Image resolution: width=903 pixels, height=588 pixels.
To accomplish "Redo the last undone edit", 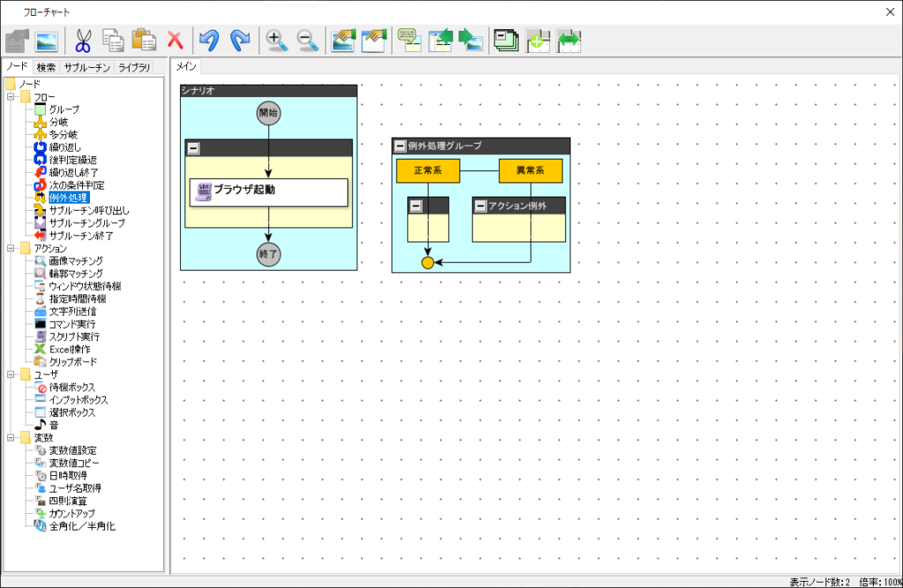I will pos(240,41).
